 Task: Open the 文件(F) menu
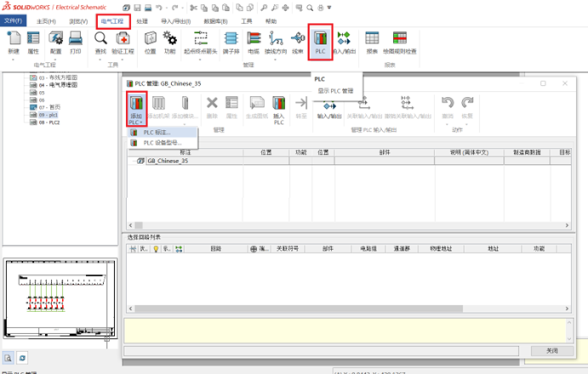[13, 21]
